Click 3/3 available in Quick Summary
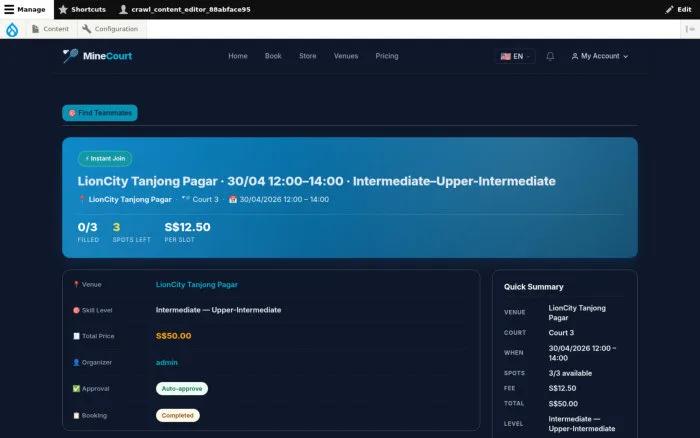The image size is (700, 438). (x=570, y=373)
